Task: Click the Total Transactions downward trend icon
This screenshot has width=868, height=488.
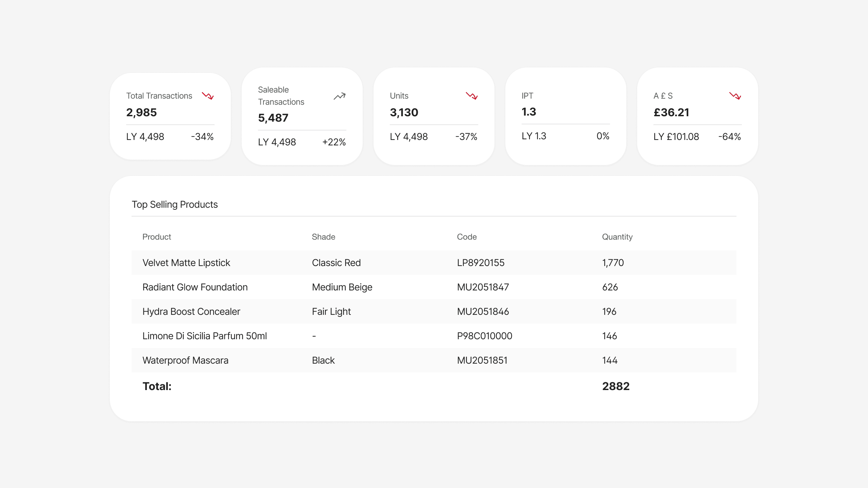Action: tap(208, 96)
